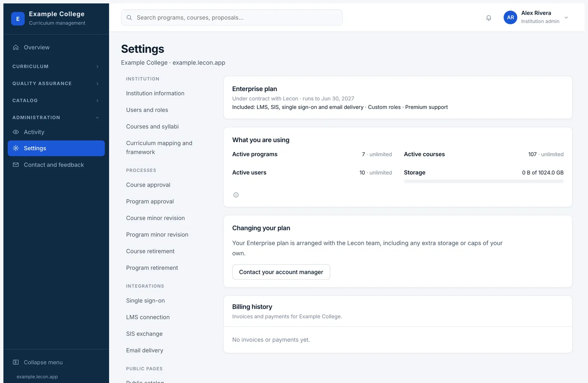This screenshot has width=588, height=383.
Task: Click the AR user avatar
Action: [x=510, y=17]
